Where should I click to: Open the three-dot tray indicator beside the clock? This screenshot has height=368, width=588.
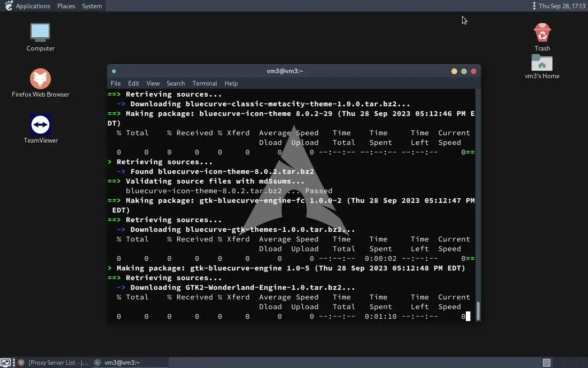click(534, 6)
